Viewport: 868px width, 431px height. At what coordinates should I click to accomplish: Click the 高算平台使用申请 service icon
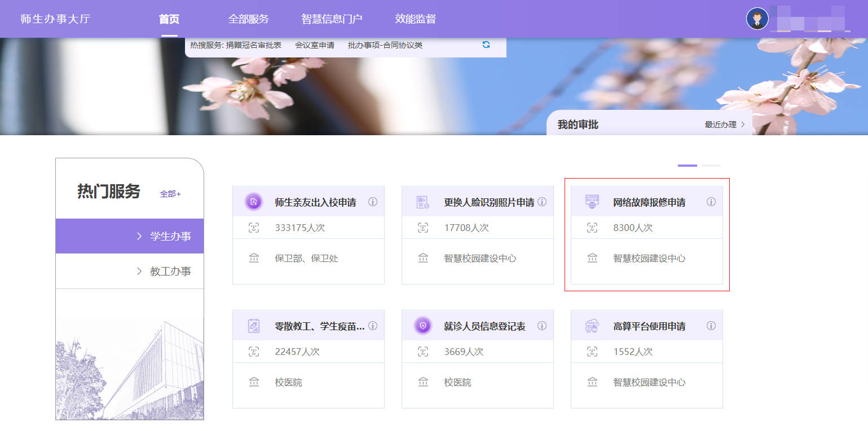pos(592,326)
